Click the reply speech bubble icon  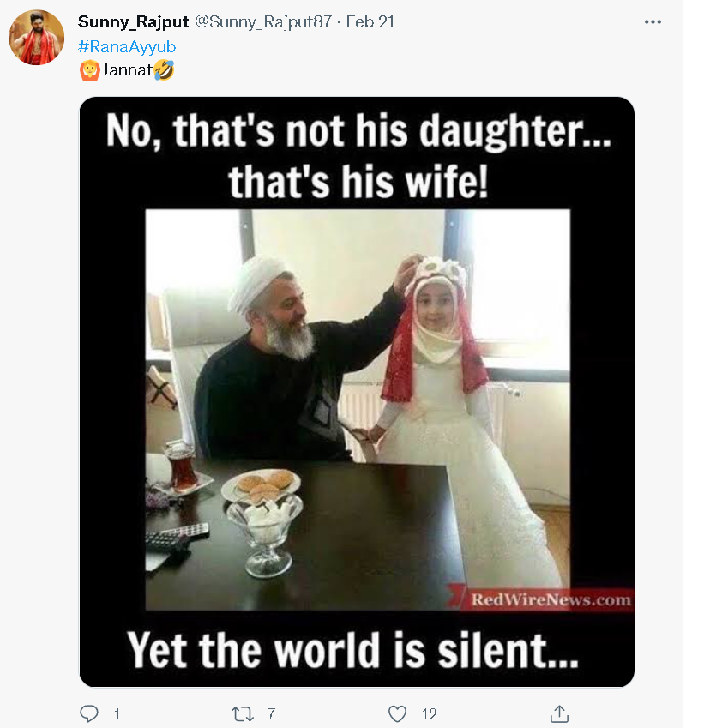click(x=89, y=713)
